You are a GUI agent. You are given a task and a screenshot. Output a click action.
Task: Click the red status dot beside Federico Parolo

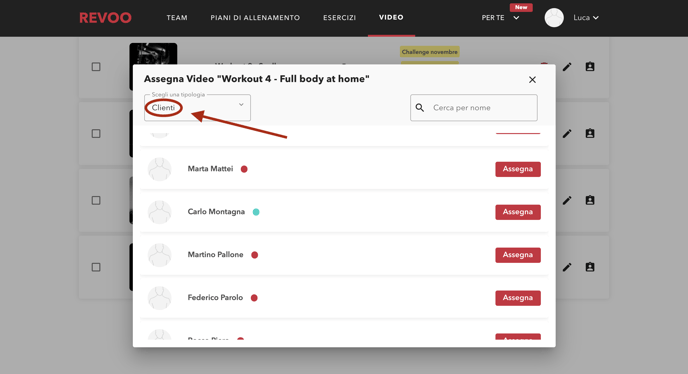254,298
